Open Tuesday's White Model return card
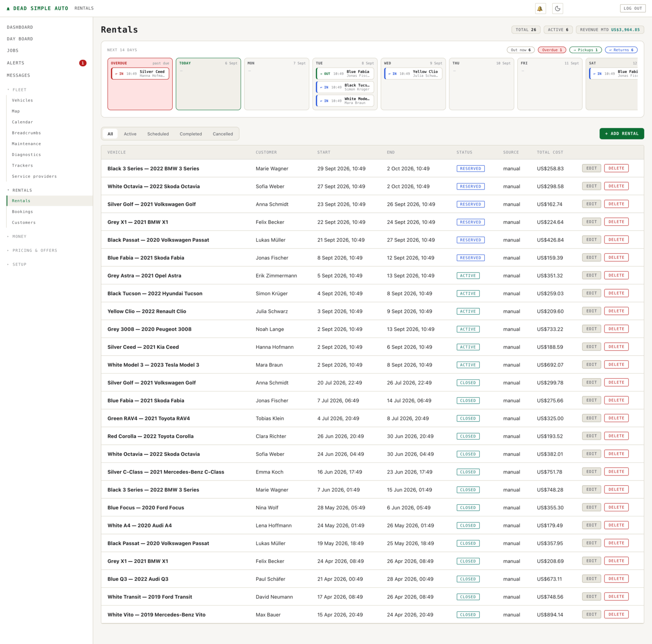This screenshot has height=644, width=652. click(345, 101)
